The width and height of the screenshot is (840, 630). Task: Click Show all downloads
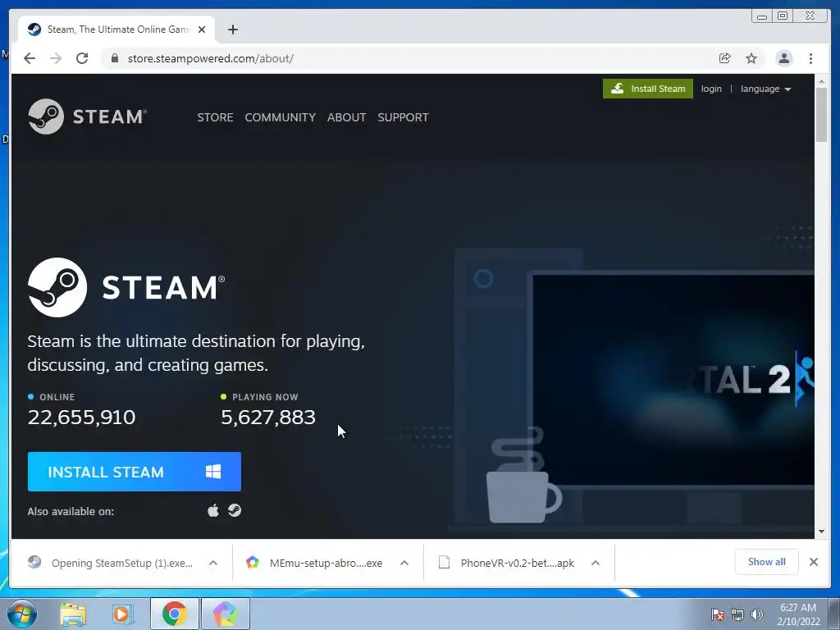tap(767, 562)
